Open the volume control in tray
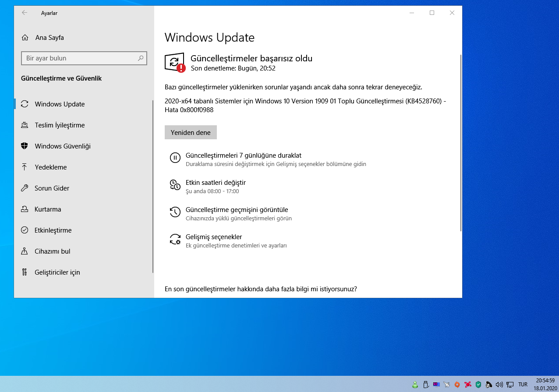Screen dimensions: 559x392 [x=499, y=385]
